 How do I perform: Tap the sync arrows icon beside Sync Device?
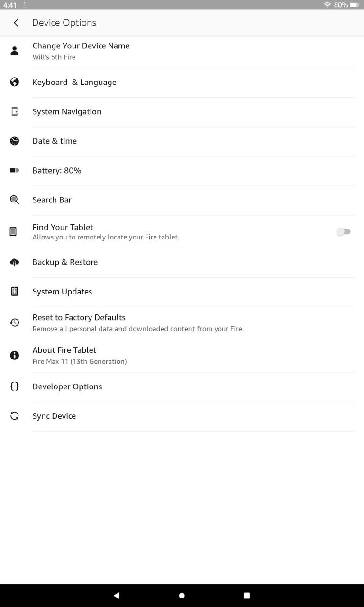pyautogui.click(x=15, y=416)
